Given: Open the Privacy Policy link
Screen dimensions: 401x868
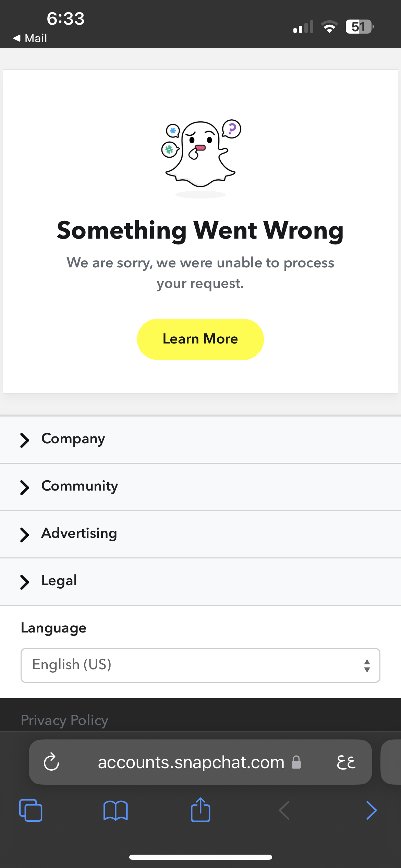Looking at the screenshot, I should point(64,720).
